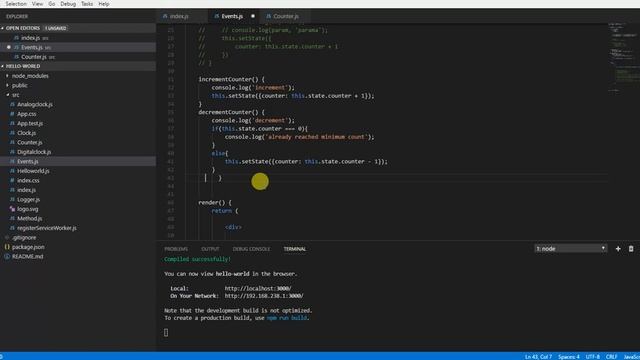640x360 pixels.
Task: Change indentation via Spaces: 4
Action: [569, 357]
